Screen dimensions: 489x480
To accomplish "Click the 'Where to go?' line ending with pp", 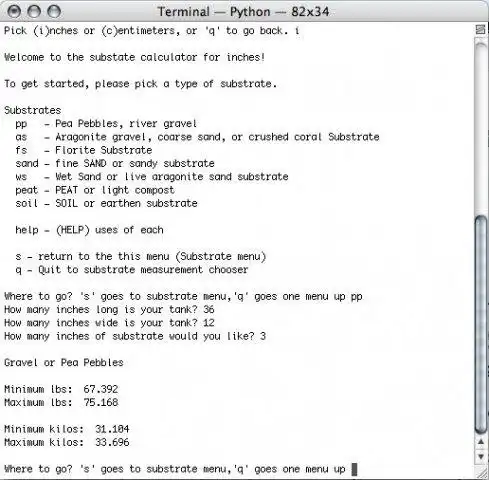I will [x=183, y=297].
